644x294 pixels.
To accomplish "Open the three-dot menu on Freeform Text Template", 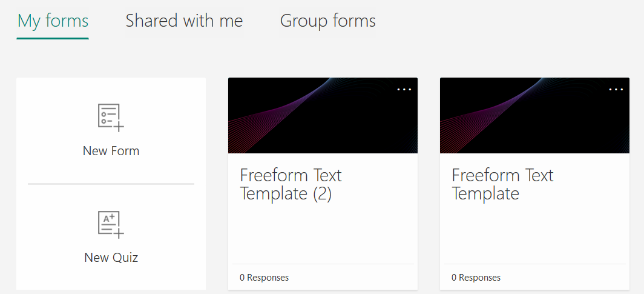I will click(616, 89).
